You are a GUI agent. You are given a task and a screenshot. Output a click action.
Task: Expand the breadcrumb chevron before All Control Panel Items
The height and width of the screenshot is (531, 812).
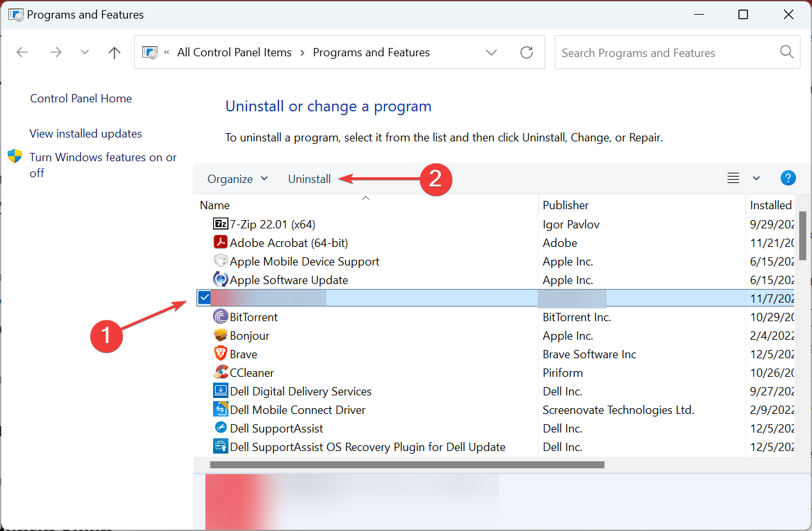point(166,52)
